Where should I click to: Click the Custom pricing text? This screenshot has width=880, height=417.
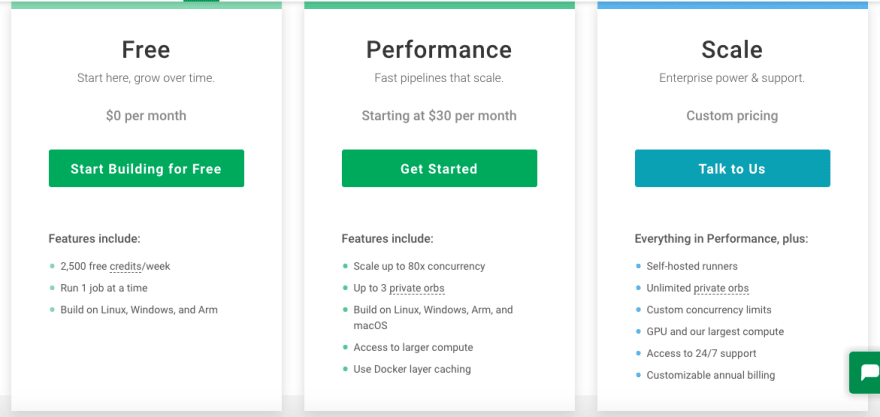pos(732,116)
